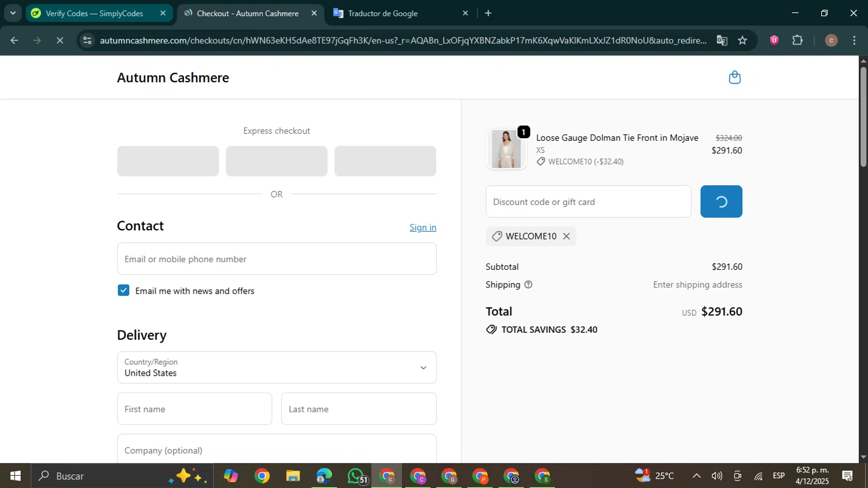The image size is (868, 488).
Task: Close the Verify Codes tab
Action: coord(163,13)
